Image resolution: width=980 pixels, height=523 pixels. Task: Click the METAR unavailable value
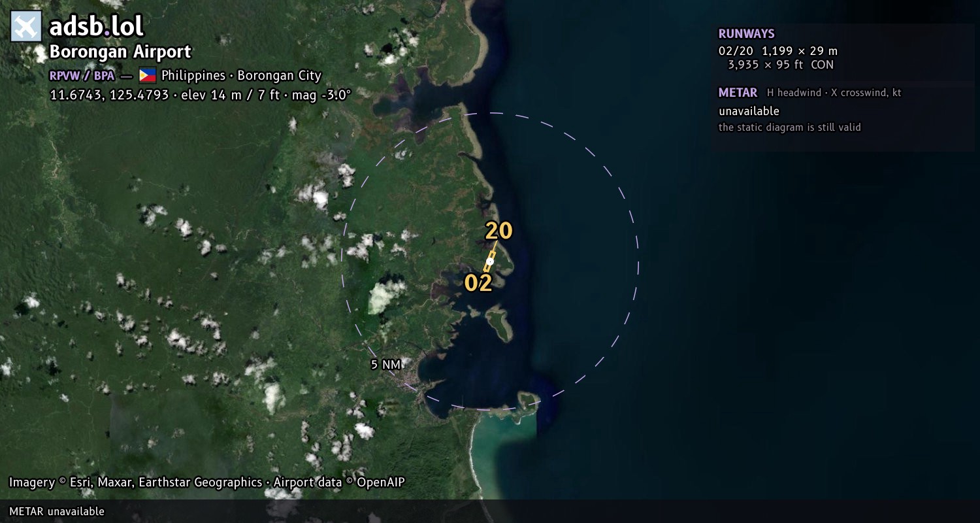(x=749, y=111)
